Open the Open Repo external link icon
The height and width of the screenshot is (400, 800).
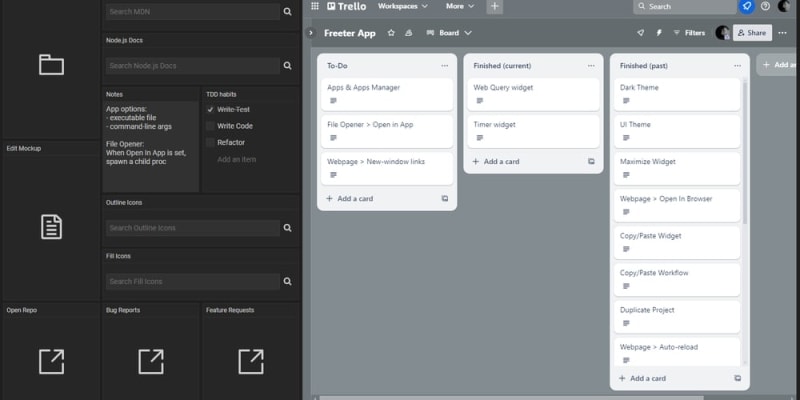[x=51, y=361]
